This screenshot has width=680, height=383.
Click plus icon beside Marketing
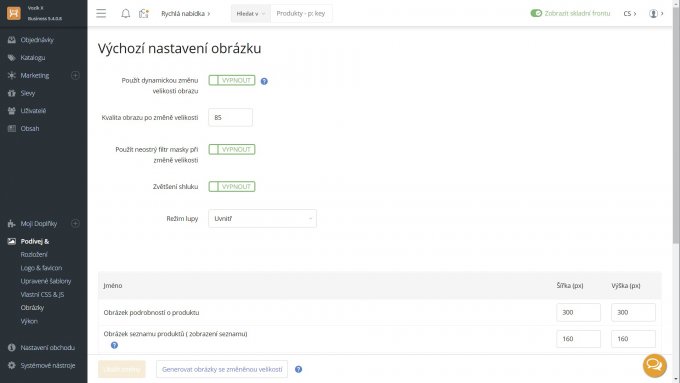(75, 75)
